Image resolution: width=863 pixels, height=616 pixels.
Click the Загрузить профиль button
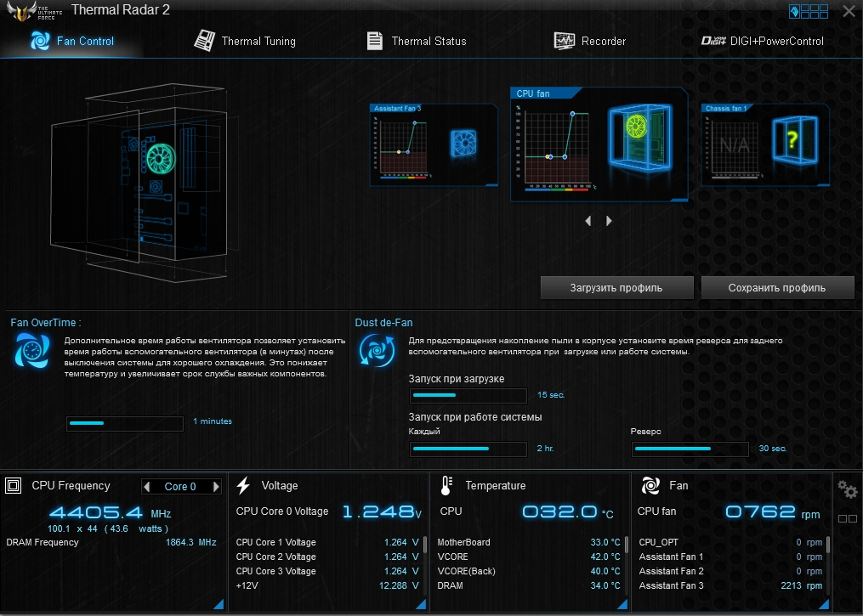[616, 288]
